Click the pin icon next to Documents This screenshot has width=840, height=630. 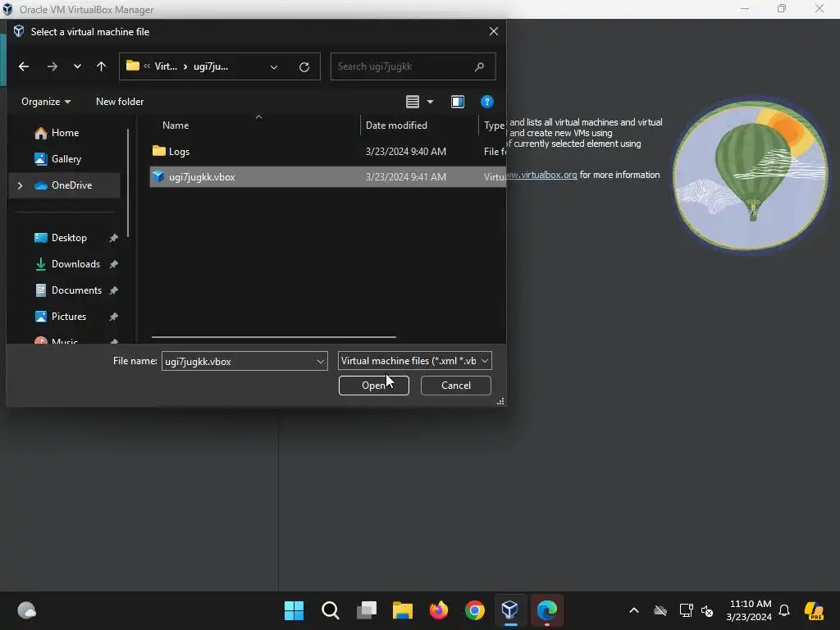pyautogui.click(x=113, y=290)
